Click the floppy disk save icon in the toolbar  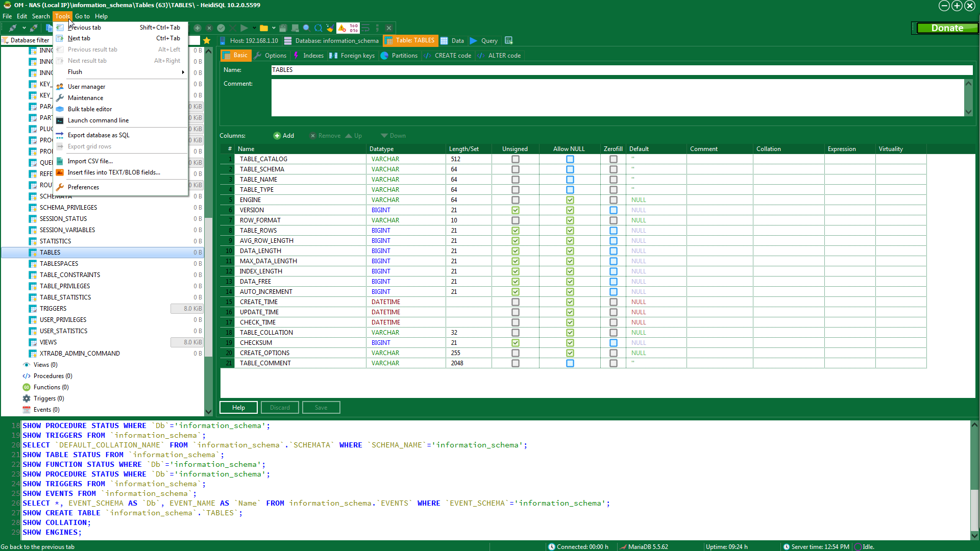tap(282, 28)
